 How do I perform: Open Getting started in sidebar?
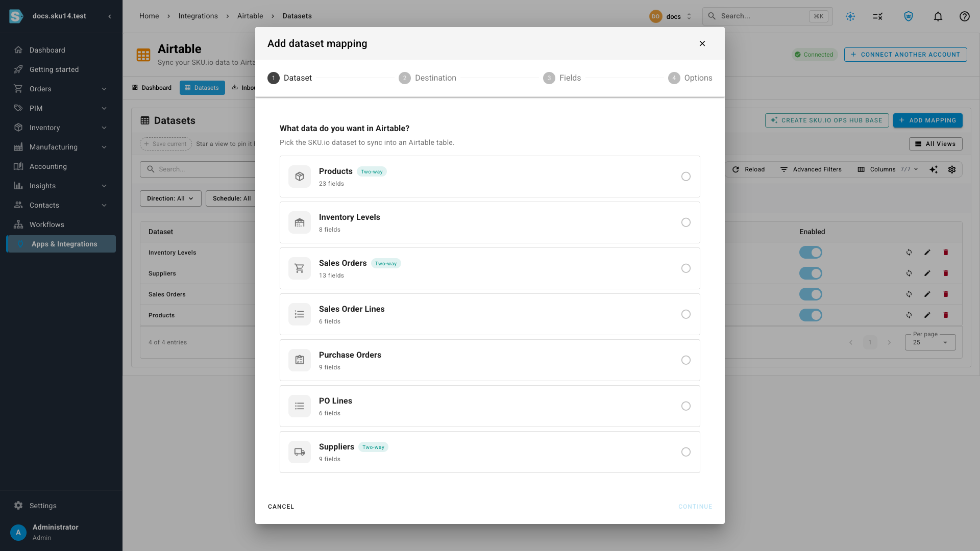point(61,69)
